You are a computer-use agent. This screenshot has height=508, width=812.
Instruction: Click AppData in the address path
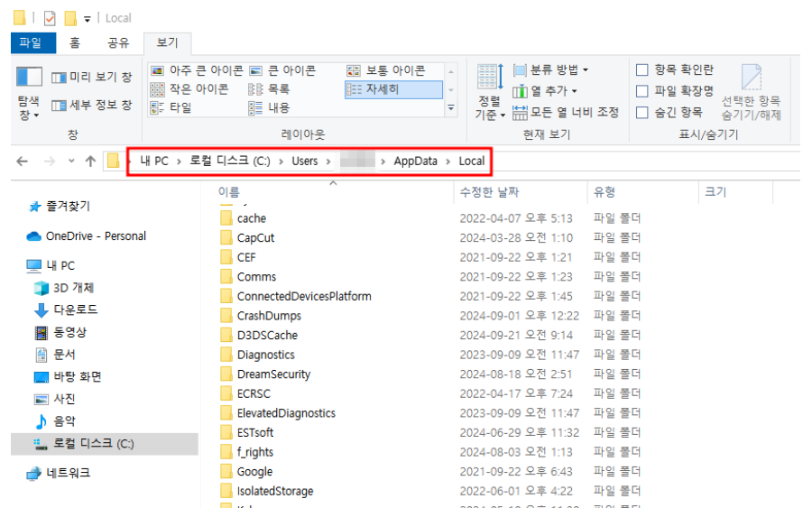click(x=415, y=161)
